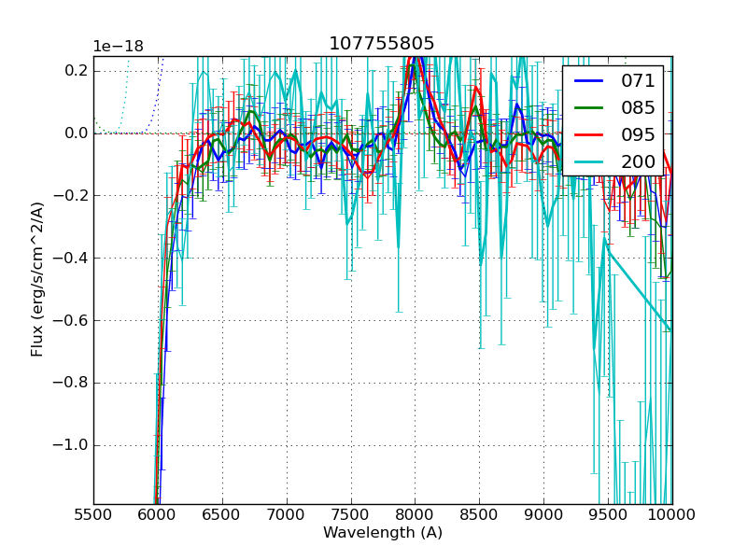This screenshot has height=560, width=747.
Task: Click the red line swatch in legend
Action: 588,135
